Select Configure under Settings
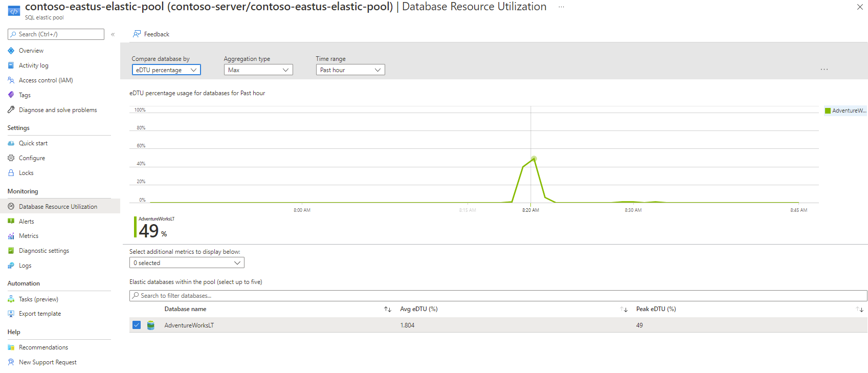This screenshot has width=868, height=373. [32, 158]
